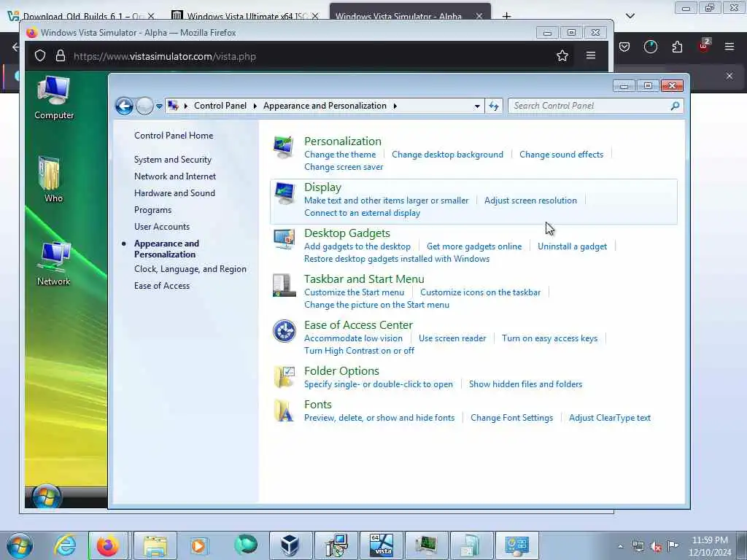
Task: Show hidden tray icons arrow
Action: (x=620, y=546)
